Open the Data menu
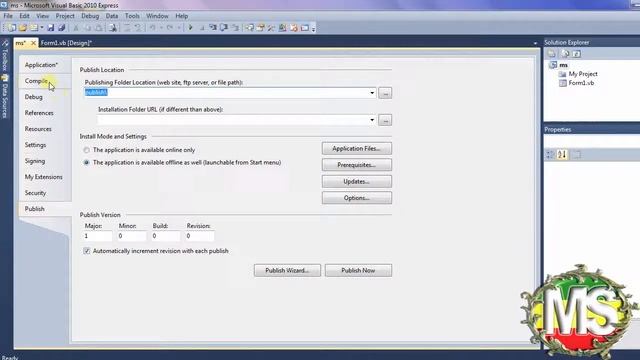Image resolution: width=640 pixels, height=360 pixels. 112,16
